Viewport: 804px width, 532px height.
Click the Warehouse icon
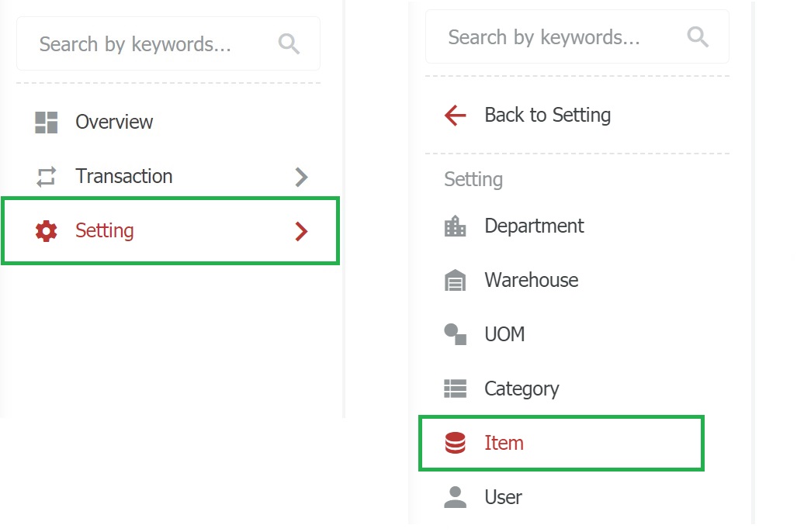(456, 281)
